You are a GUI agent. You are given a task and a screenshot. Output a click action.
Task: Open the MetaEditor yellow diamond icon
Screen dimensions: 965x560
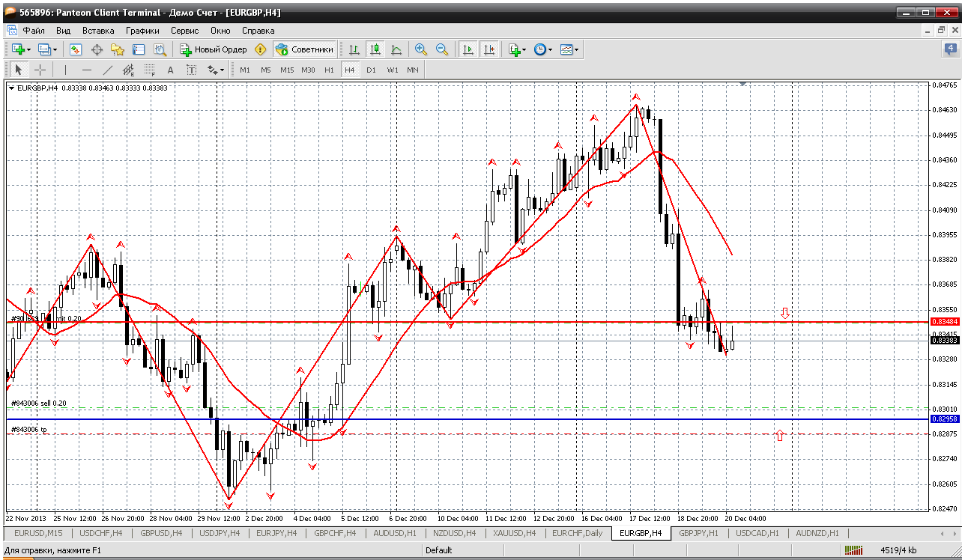point(261,49)
